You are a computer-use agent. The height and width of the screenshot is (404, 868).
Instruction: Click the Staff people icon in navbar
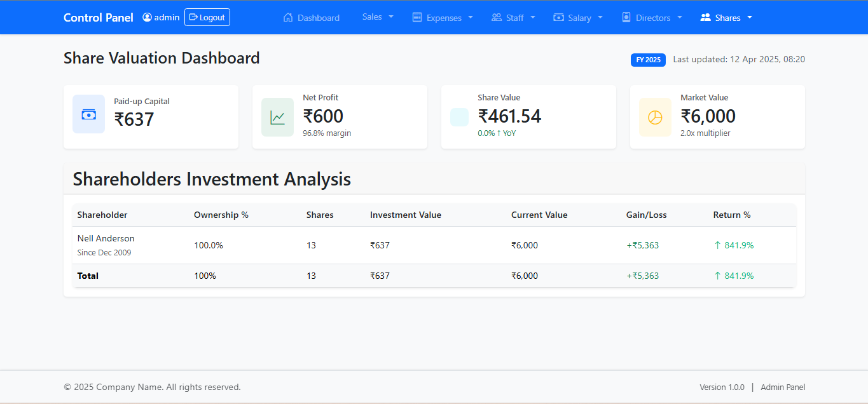(497, 17)
